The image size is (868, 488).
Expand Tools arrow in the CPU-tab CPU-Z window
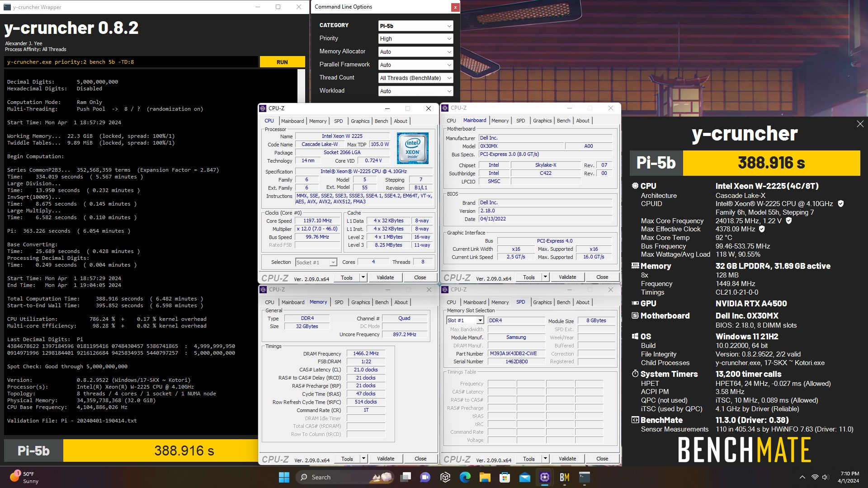click(x=363, y=277)
